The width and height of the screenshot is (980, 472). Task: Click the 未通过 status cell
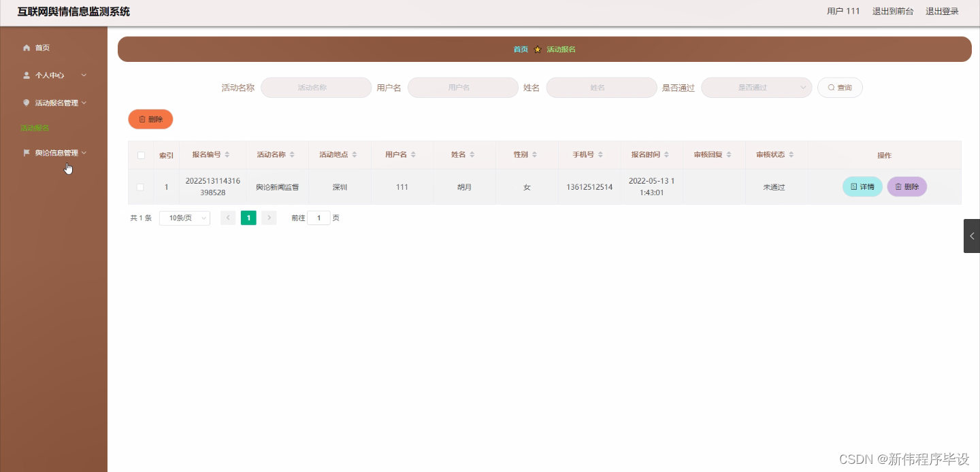pos(774,187)
